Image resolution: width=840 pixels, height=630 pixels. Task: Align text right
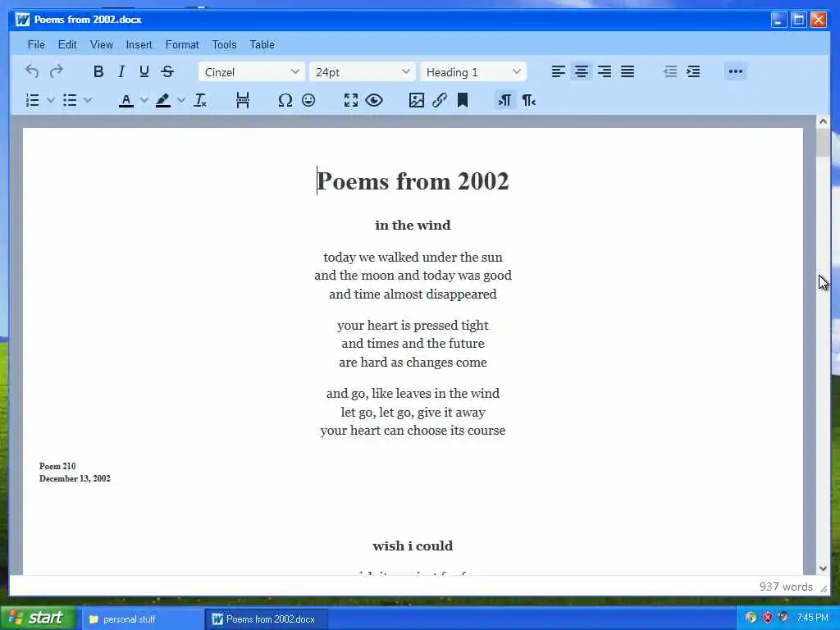pos(605,71)
